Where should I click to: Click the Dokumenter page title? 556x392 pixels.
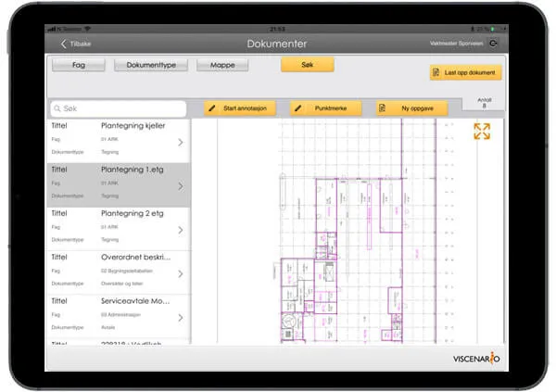coord(277,44)
